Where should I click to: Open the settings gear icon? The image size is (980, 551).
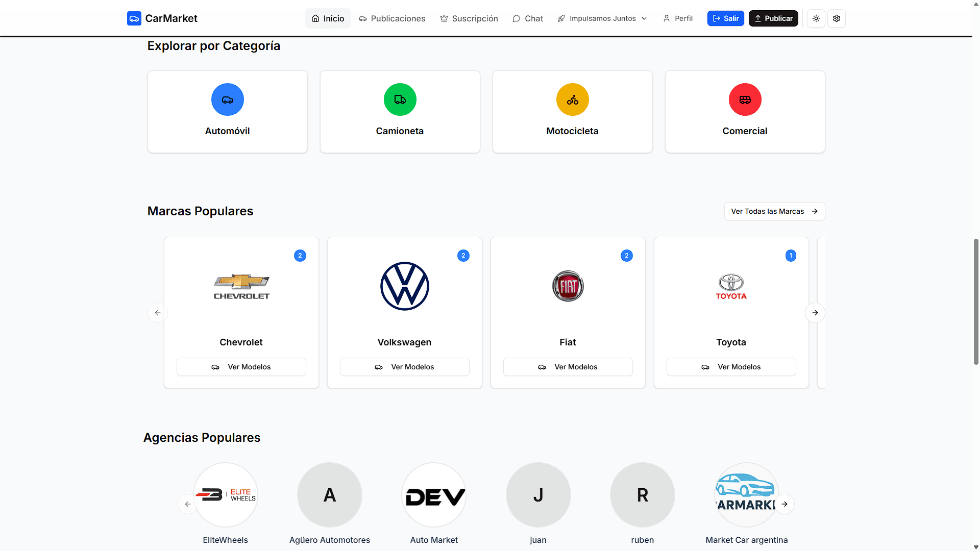[837, 18]
